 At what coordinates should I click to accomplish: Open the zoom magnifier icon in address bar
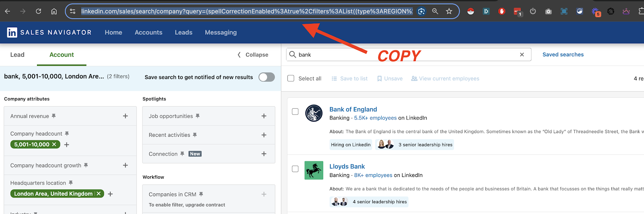coord(435,11)
